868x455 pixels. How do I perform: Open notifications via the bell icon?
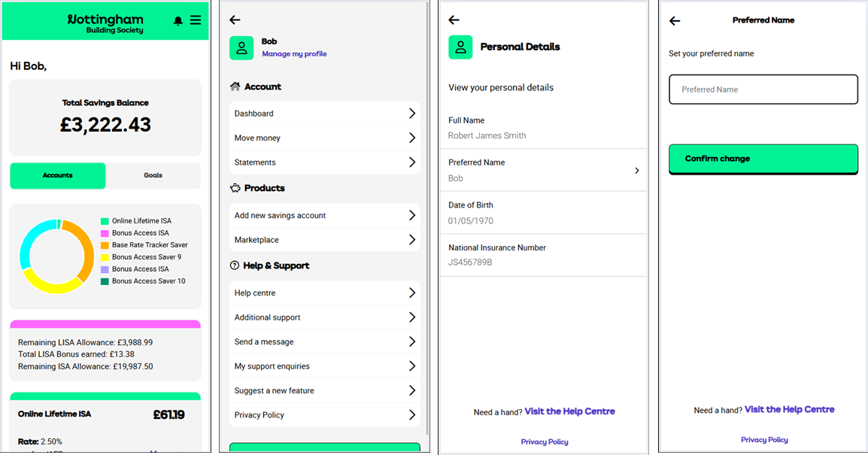(178, 20)
